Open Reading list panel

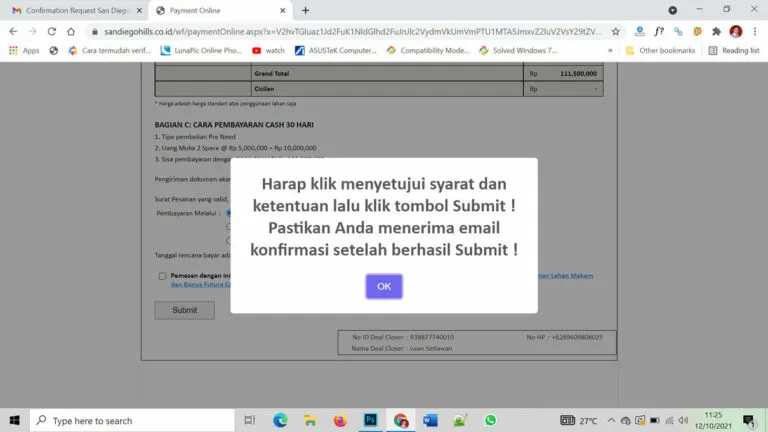coord(733,50)
